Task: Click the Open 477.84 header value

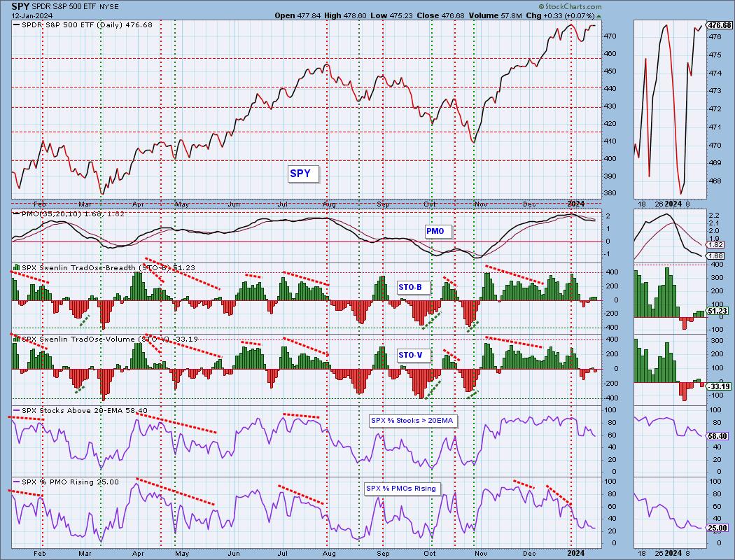Action: point(297,15)
